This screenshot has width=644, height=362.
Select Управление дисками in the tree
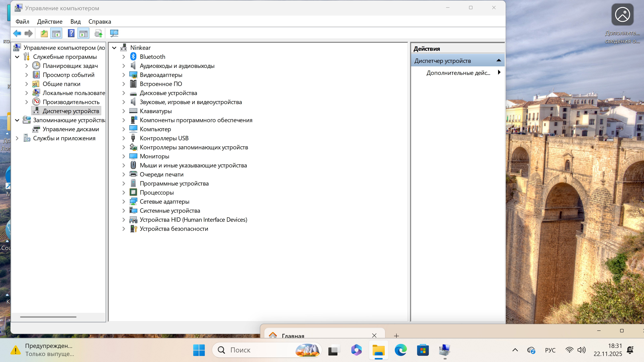(x=71, y=129)
